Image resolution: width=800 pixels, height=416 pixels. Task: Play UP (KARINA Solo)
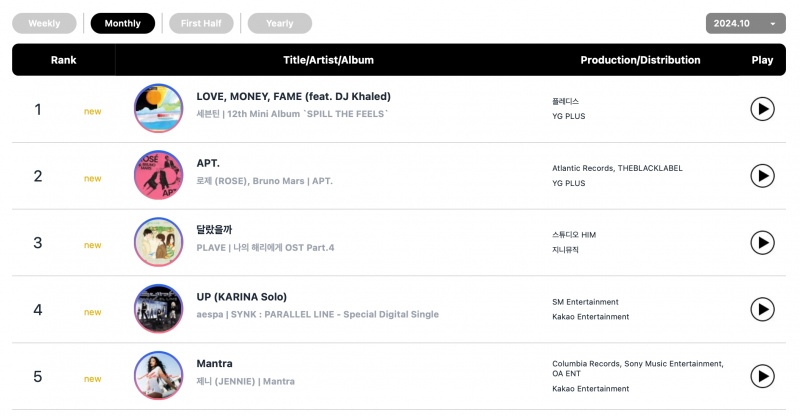762,309
